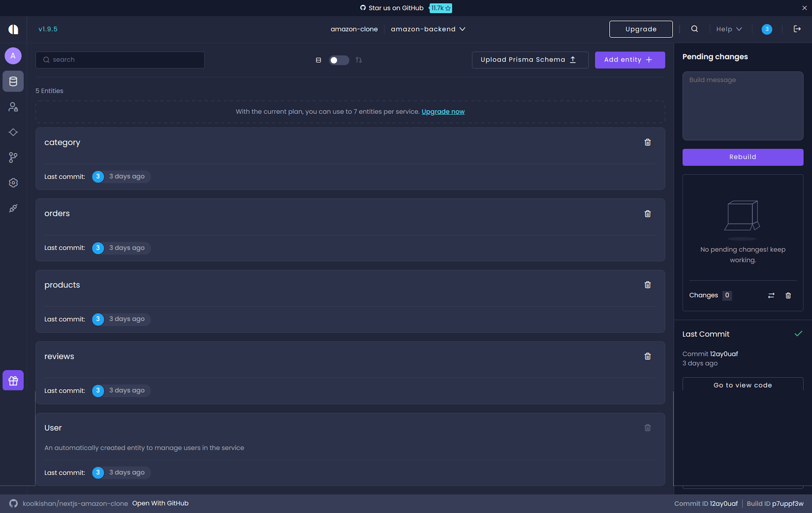
Task: Click the entity search field
Action: click(x=120, y=60)
